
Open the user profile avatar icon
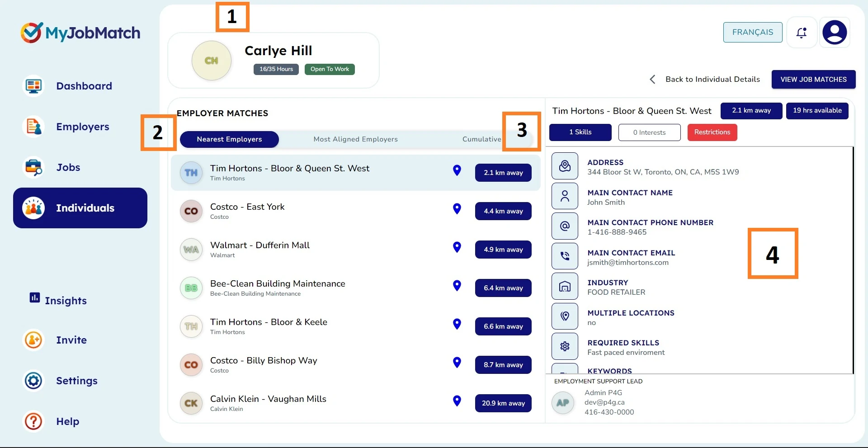point(835,33)
